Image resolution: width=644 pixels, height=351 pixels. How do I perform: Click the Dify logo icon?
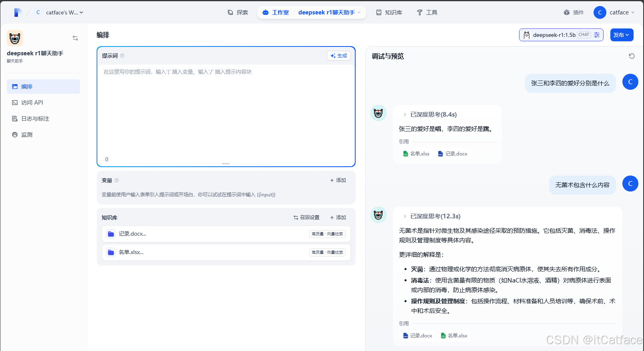[17, 12]
